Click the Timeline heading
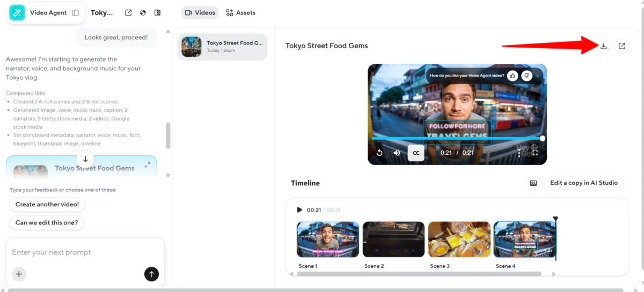Screen dimensions: 644x292 click(305, 183)
